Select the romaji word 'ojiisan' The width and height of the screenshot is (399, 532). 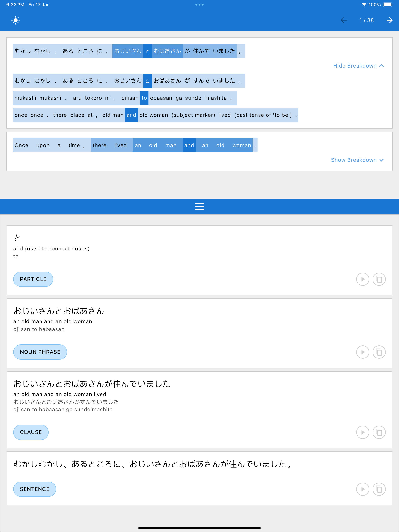tap(130, 98)
